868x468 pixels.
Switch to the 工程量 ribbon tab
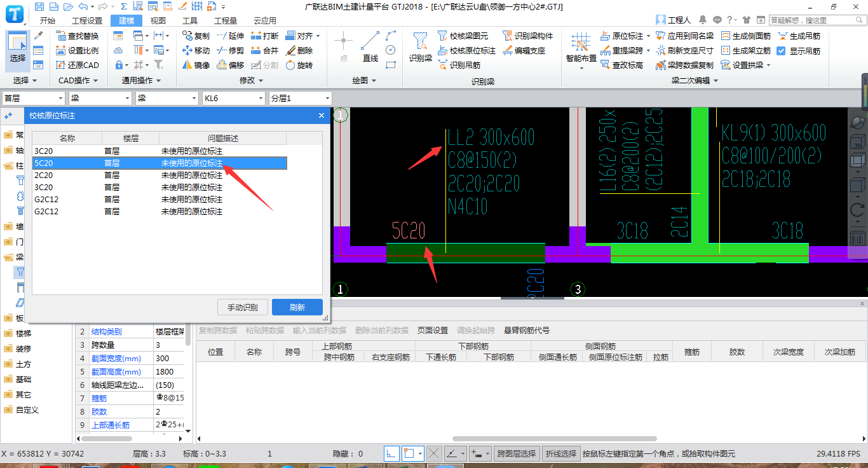226,20
